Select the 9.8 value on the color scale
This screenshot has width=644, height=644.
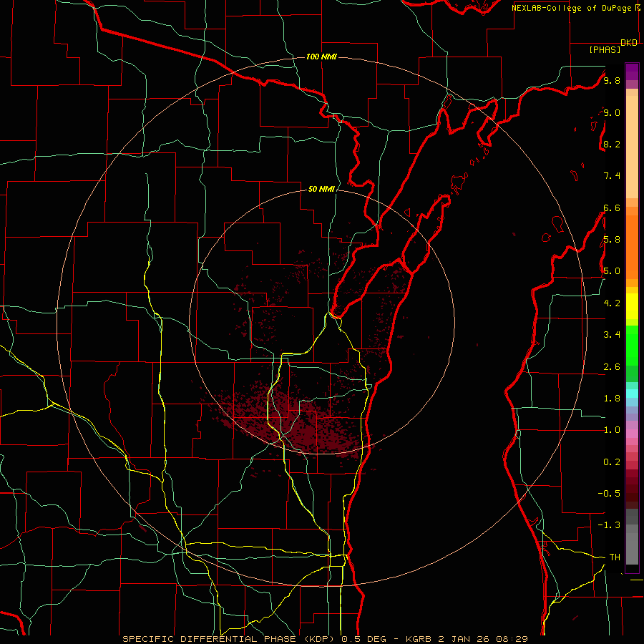pyautogui.click(x=612, y=80)
